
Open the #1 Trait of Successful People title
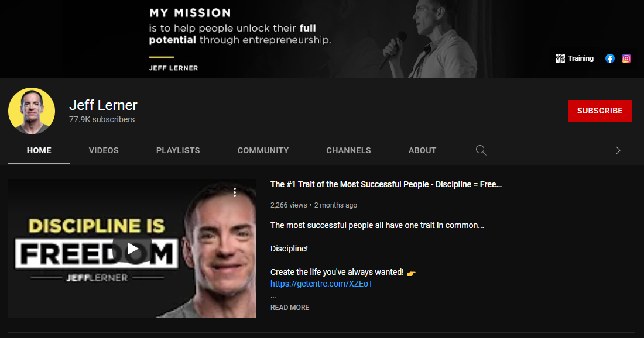(x=386, y=185)
